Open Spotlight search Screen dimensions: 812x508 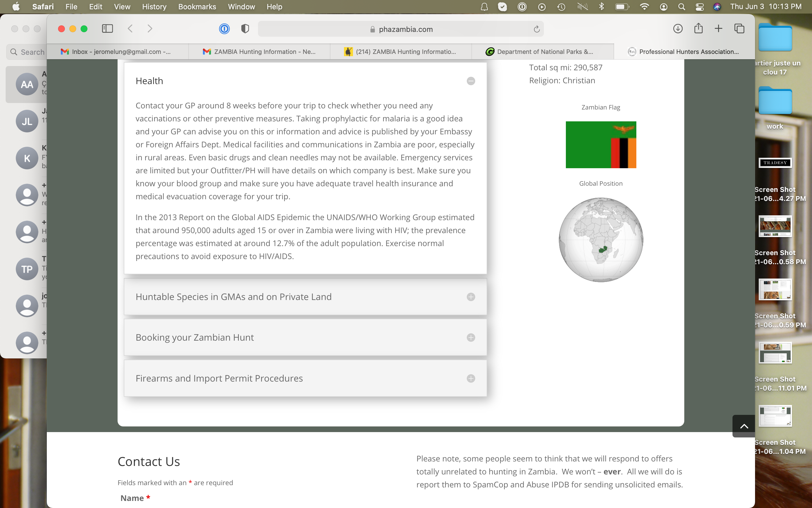point(681,7)
